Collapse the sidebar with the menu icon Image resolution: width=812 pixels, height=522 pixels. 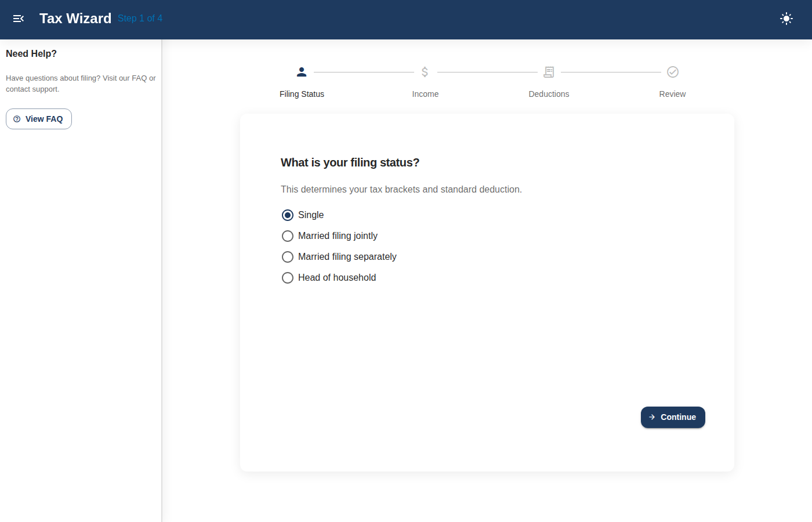pos(19,19)
